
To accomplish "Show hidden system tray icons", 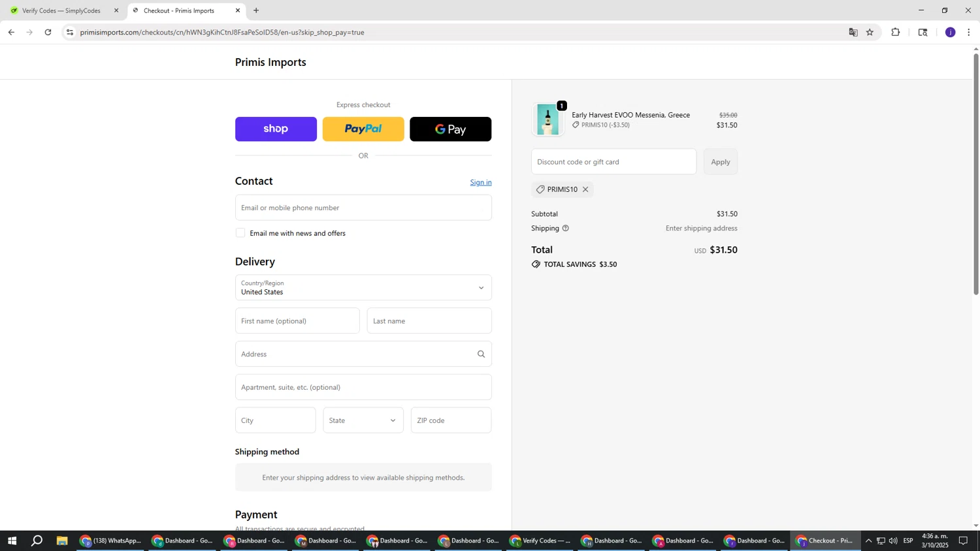I will [868, 541].
